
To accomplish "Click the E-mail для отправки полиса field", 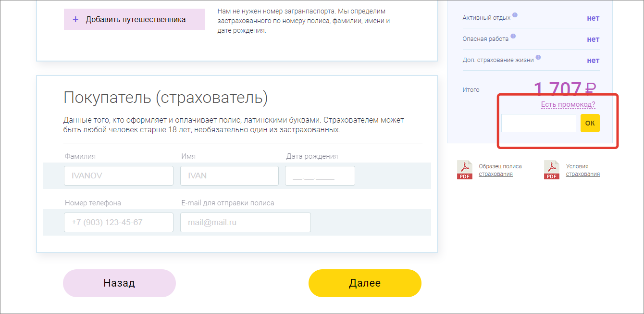I will coord(245,223).
